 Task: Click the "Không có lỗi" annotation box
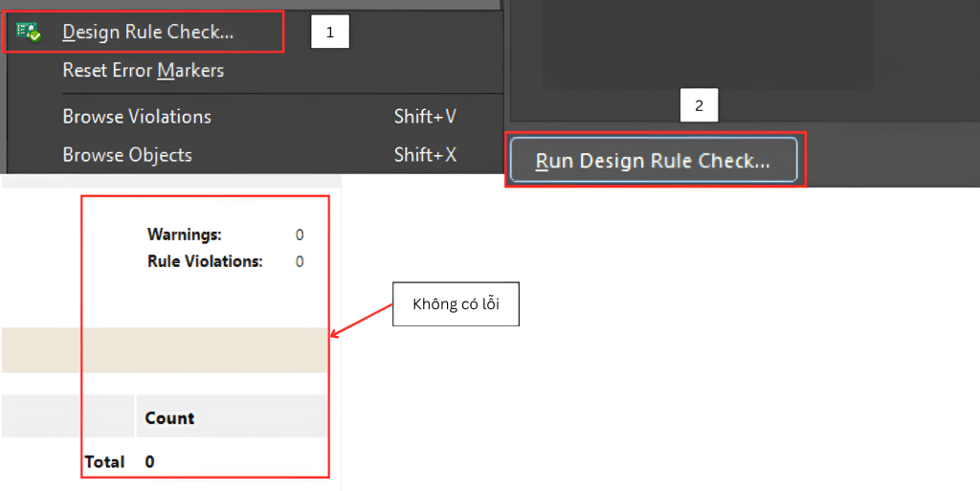click(456, 304)
